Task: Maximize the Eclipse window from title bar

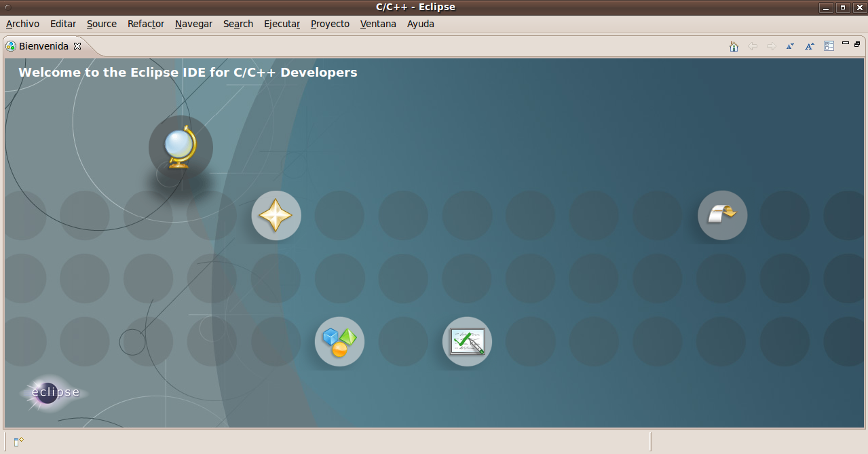Action: (x=842, y=7)
